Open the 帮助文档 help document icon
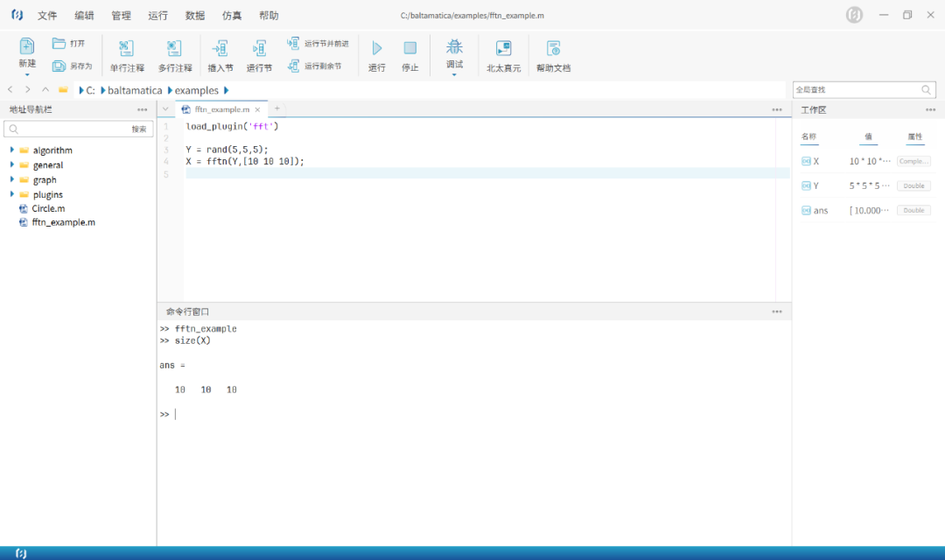The height and width of the screenshot is (560, 945). tap(553, 49)
